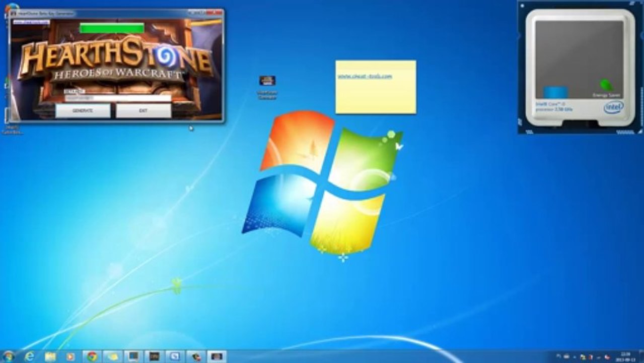This screenshot has width=644, height=363.
Task: Open the website link on the yellow sticky note
Action: click(365, 76)
